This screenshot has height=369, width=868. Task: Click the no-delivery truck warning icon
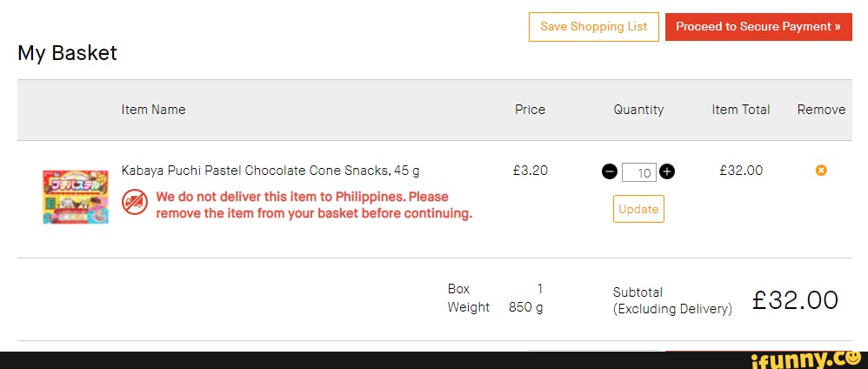(135, 204)
